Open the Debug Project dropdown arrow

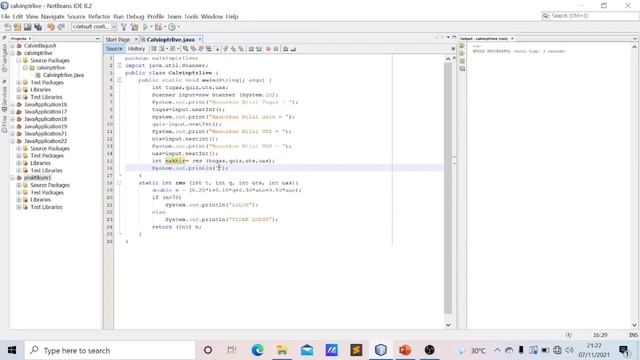pos(164,27)
